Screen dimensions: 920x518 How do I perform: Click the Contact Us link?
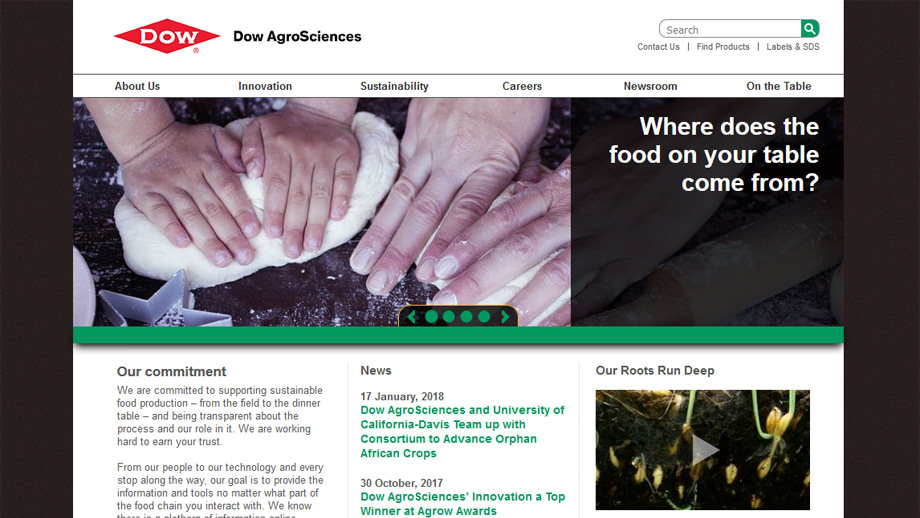(658, 47)
